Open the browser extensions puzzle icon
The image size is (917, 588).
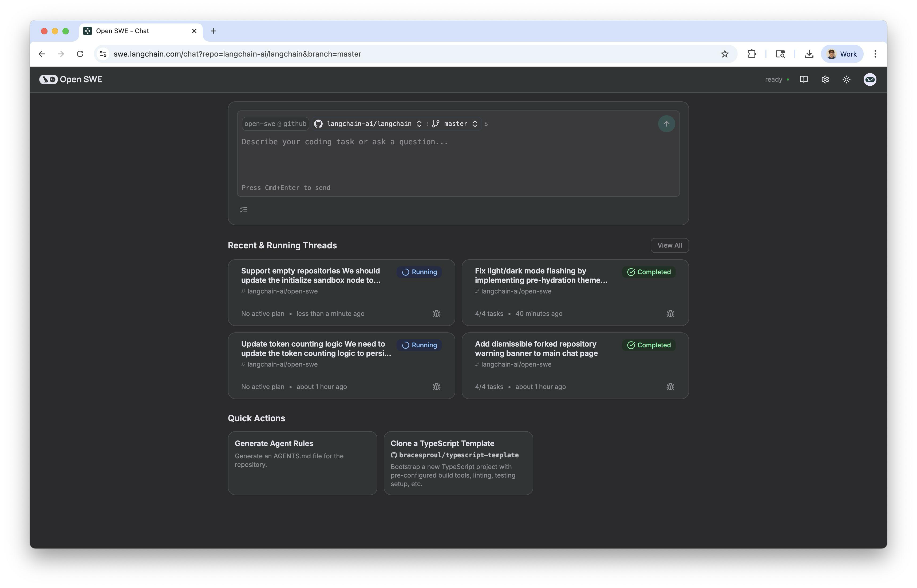(751, 54)
